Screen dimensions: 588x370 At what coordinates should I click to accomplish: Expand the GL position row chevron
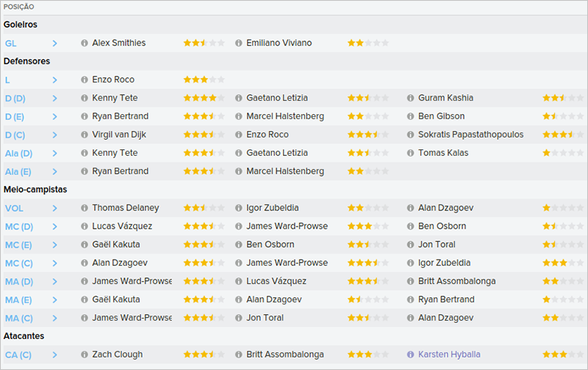[x=54, y=43]
